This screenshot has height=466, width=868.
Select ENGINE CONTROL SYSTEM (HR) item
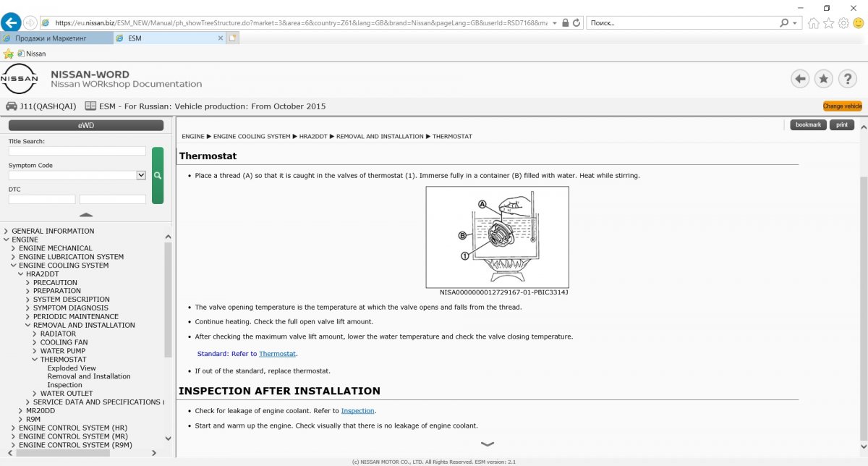click(73, 428)
